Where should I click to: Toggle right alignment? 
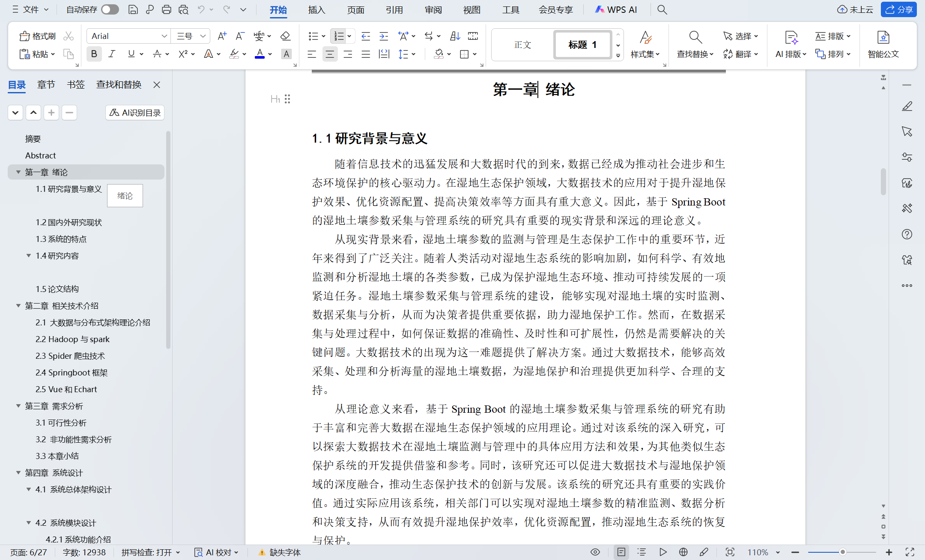point(348,54)
